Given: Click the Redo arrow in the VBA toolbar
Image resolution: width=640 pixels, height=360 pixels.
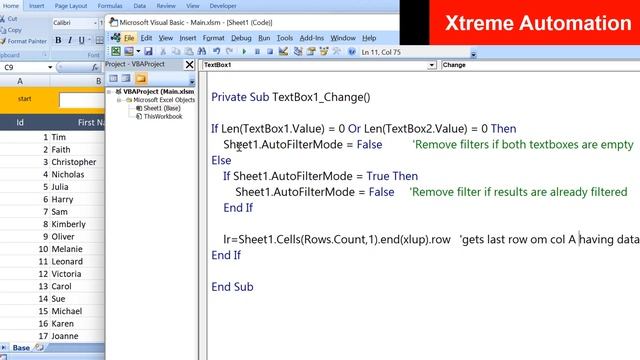Looking at the screenshot, I should point(229,51).
